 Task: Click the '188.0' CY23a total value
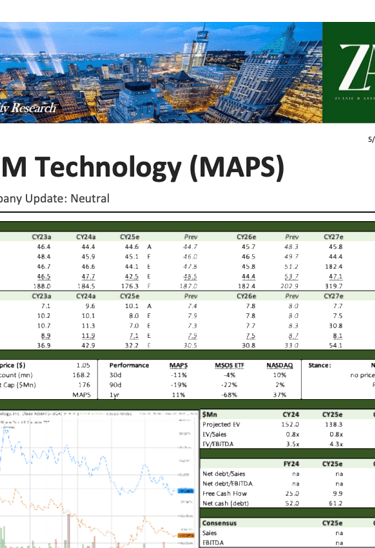click(42, 286)
